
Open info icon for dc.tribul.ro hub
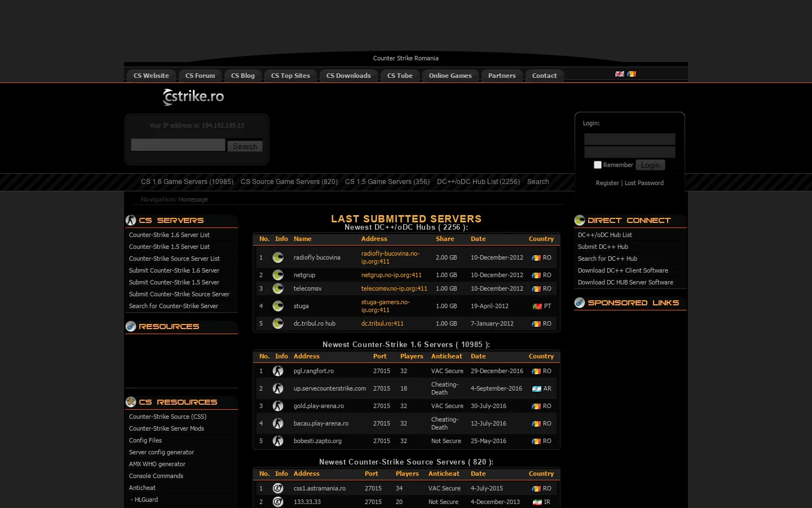click(278, 323)
